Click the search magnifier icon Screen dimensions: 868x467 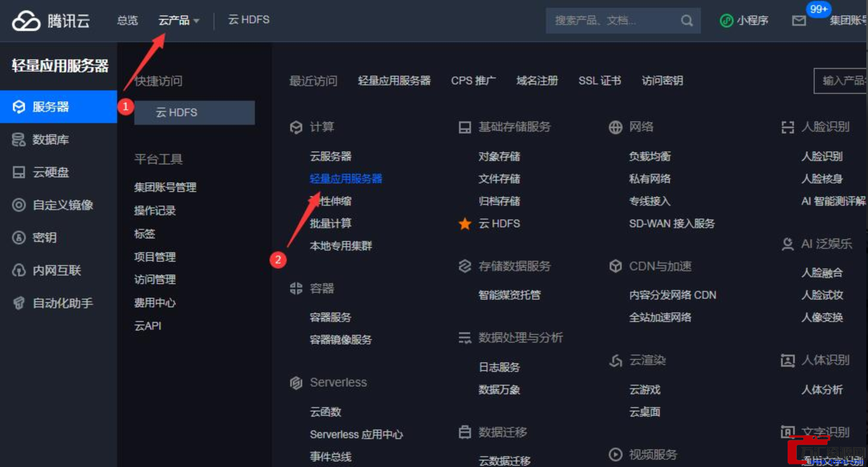[687, 20]
